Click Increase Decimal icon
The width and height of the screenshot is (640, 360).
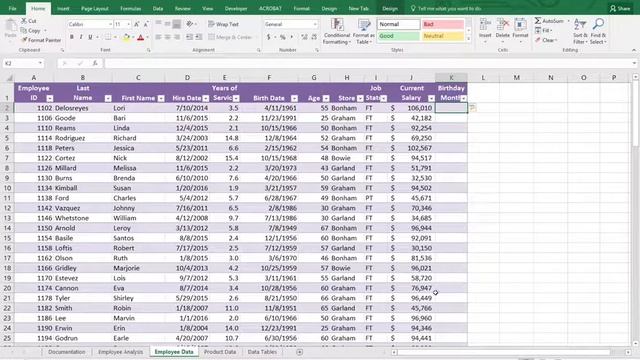(x=304, y=37)
